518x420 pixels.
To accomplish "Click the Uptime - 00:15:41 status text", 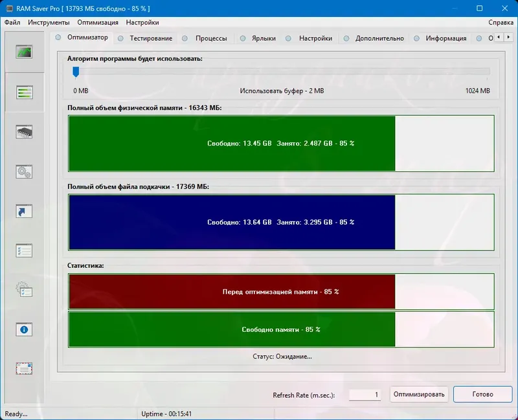I will (x=166, y=414).
